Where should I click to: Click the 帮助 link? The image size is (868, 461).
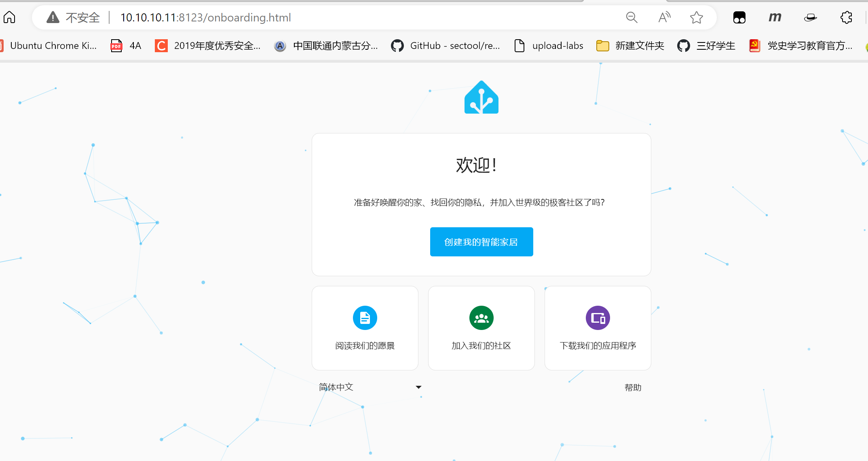(633, 387)
